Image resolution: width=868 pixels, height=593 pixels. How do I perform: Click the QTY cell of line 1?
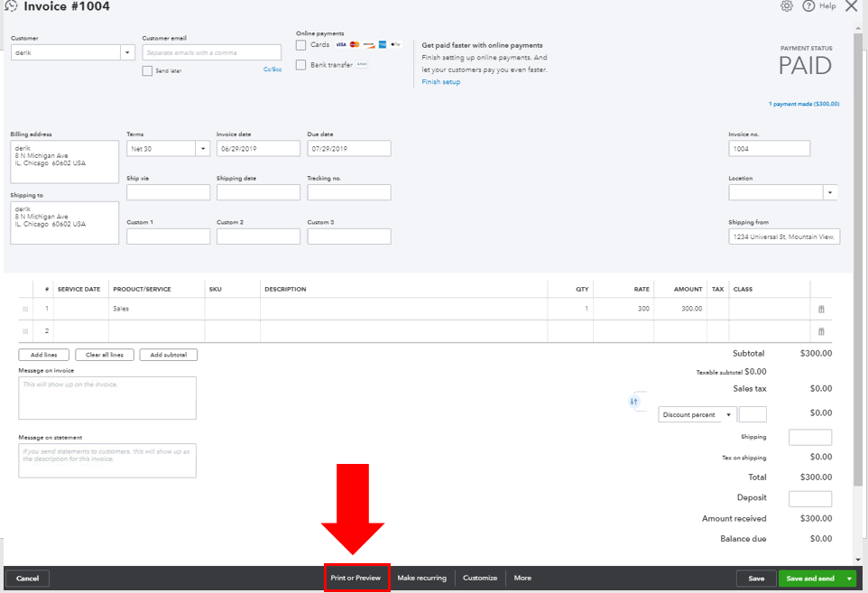point(570,309)
